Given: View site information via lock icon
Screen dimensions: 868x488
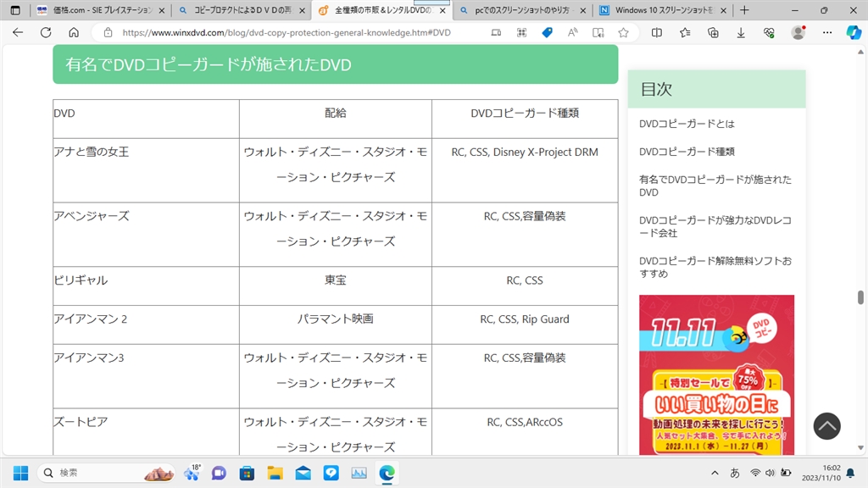Looking at the screenshot, I should (108, 33).
